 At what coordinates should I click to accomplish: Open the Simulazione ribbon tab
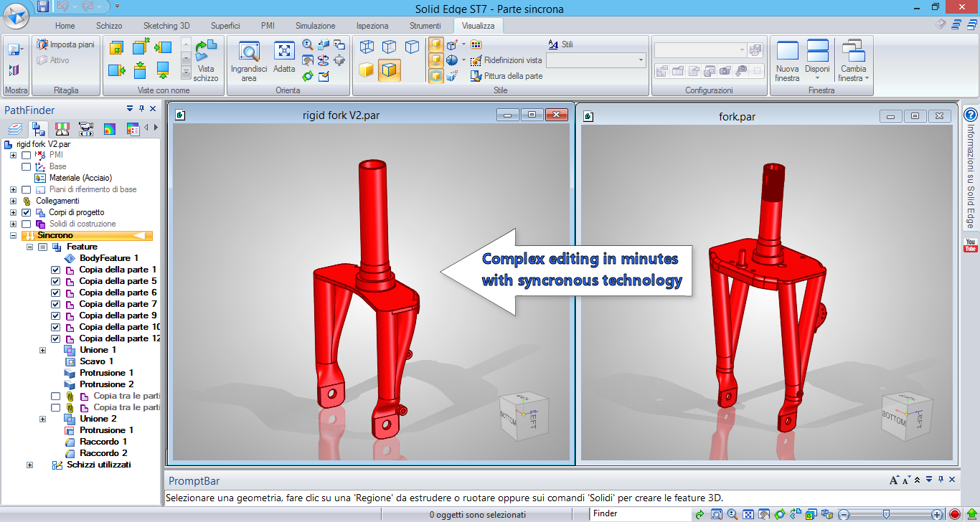click(316, 26)
